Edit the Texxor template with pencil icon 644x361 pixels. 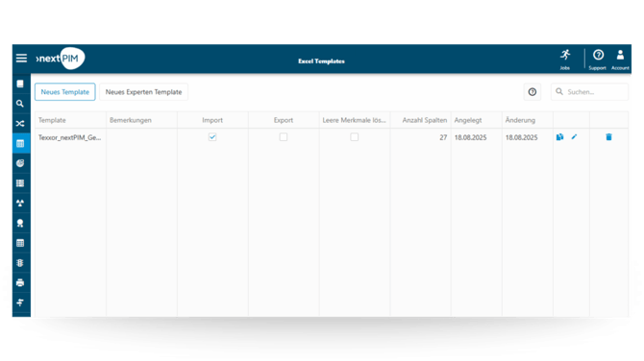574,137
